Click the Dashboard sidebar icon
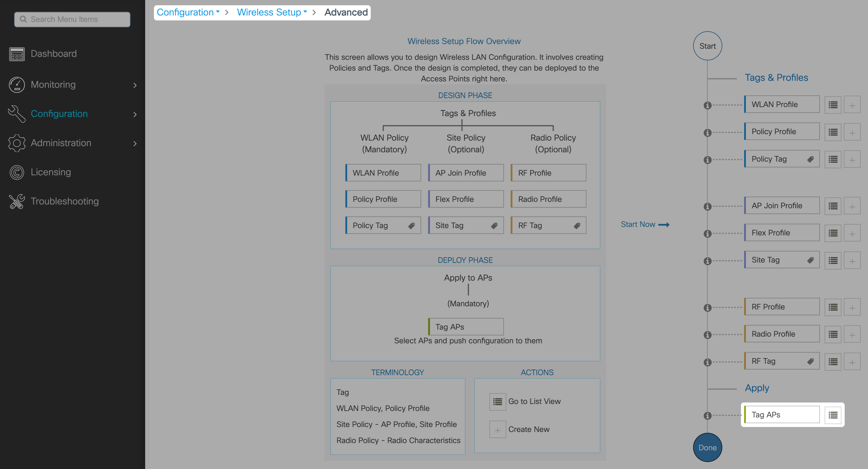 [x=17, y=54]
